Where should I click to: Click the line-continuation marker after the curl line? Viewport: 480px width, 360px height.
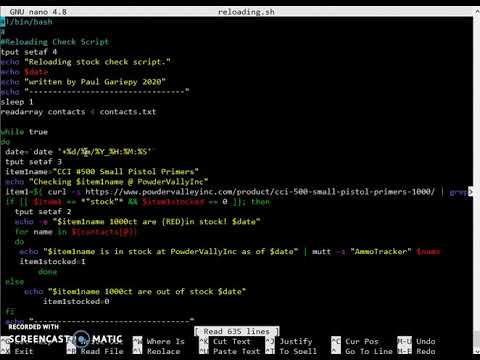[470, 192]
